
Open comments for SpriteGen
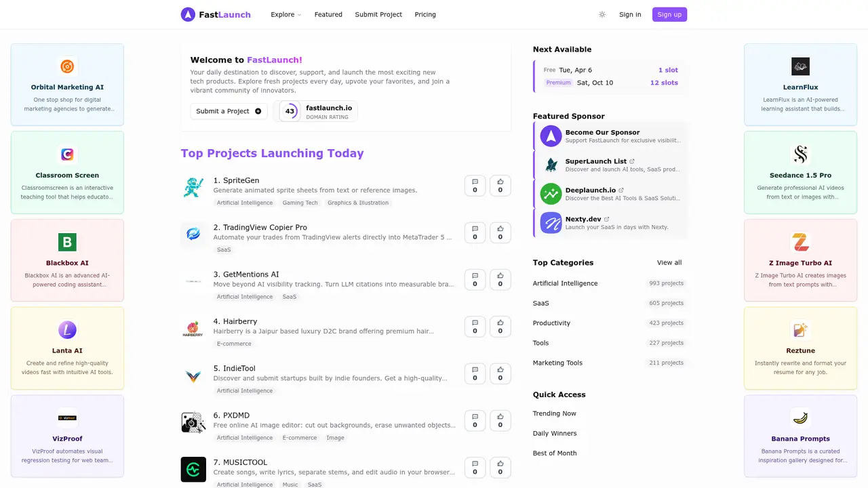(x=475, y=186)
